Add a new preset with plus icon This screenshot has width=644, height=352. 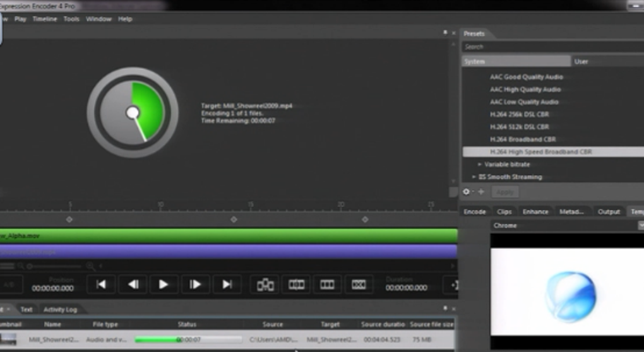coord(481,192)
